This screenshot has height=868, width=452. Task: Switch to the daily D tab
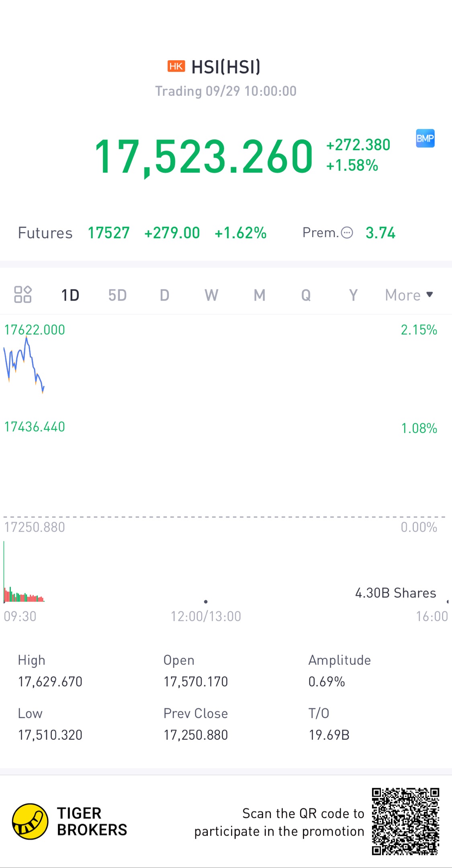tap(164, 295)
